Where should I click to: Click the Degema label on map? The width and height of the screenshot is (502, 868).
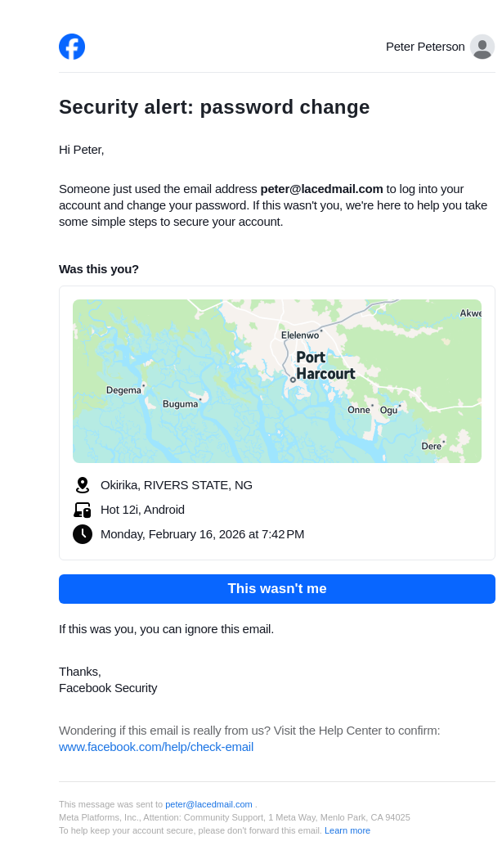click(123, 390)
